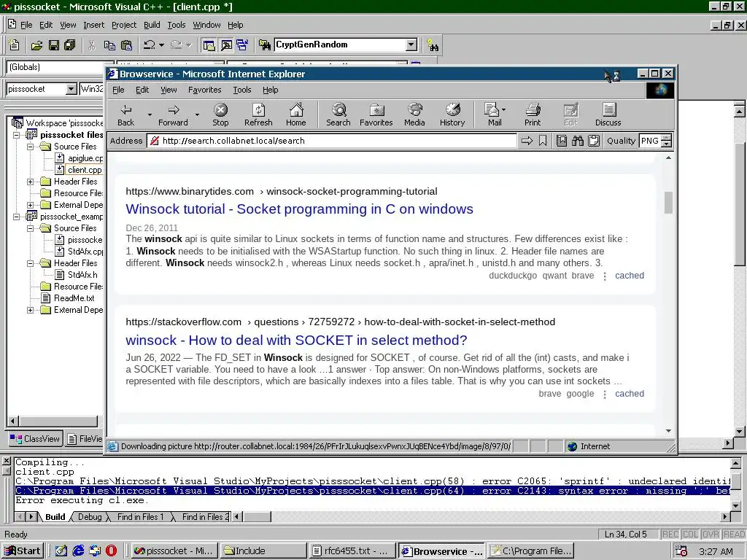Increase the Quality spinner using the up arrow
The width and height of the screenshot is (747, 560).
[667, 138]
